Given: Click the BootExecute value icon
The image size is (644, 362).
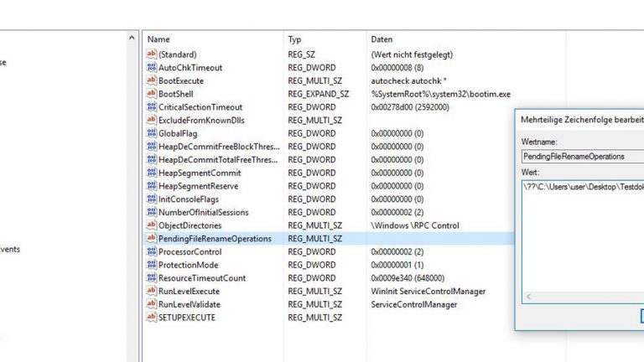Looking at the screenshot, I should 152,80.
